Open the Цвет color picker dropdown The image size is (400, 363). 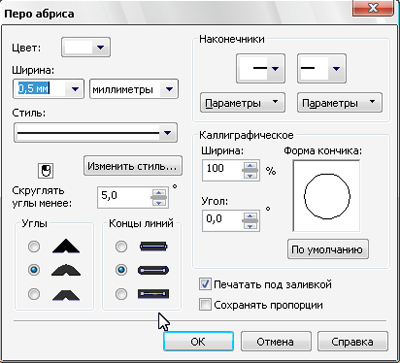tap(86, 48)
